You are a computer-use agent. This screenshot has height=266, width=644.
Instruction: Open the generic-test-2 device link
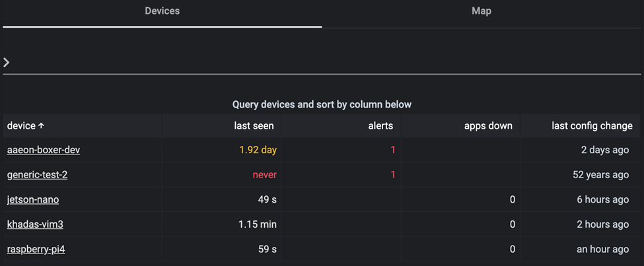click(38, 175)
